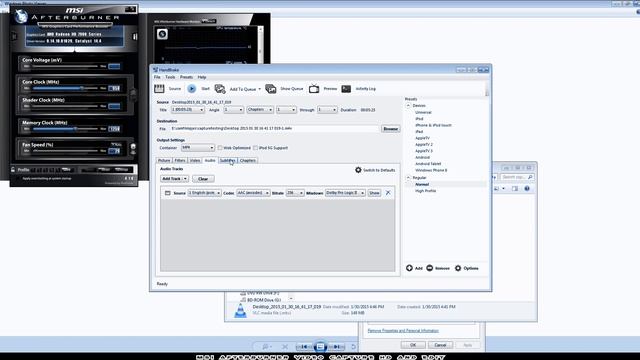Click Remove Properties and Personal Information link
Screen dimensions: 640x360
[x=403, y=331]
